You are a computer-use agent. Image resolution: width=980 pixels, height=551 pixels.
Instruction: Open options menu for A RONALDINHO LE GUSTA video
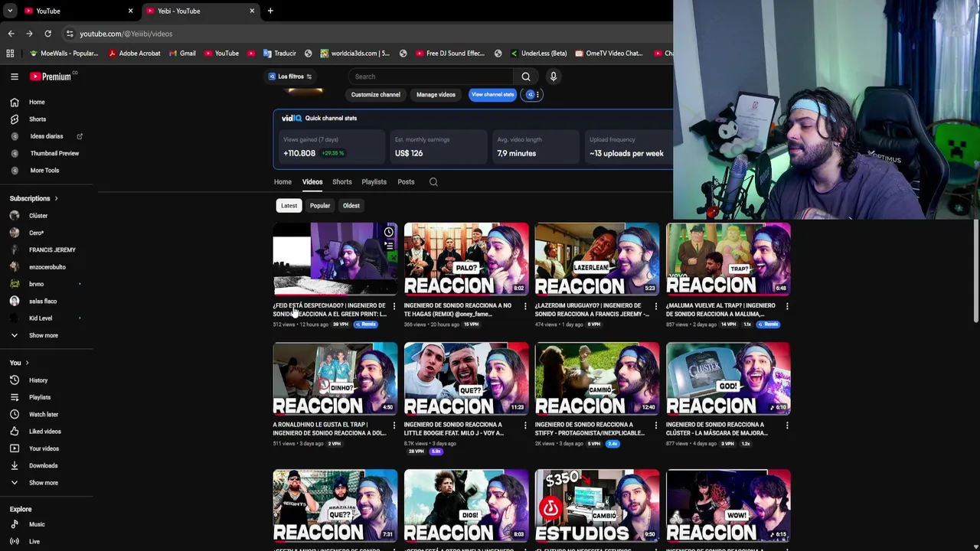click(x=394, y=425)
